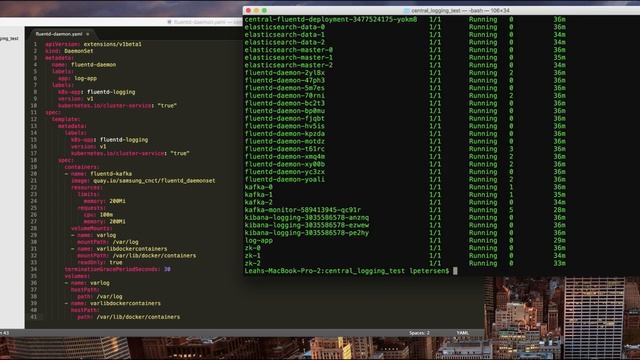Image resolution: width=640 pixels, height=360 pixels.
Task: Click elasticsearch-master-0 in Terminal
Action: [289, 50]
